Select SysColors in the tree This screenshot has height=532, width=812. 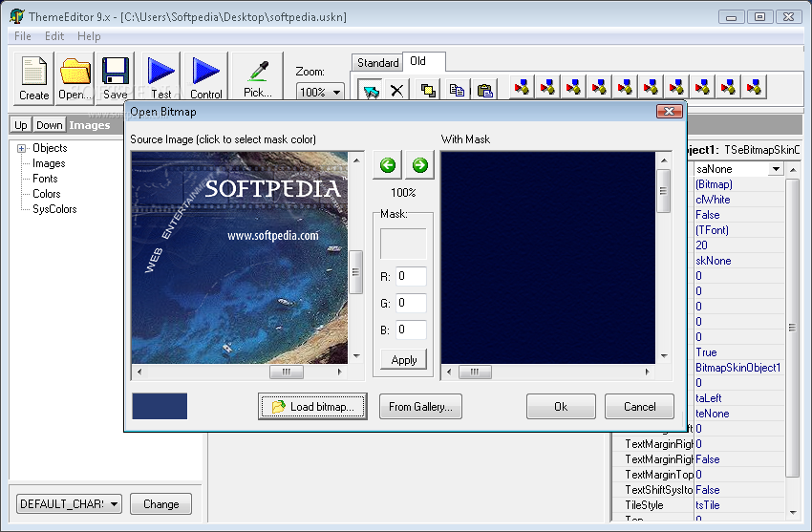[x=54, y=209]
